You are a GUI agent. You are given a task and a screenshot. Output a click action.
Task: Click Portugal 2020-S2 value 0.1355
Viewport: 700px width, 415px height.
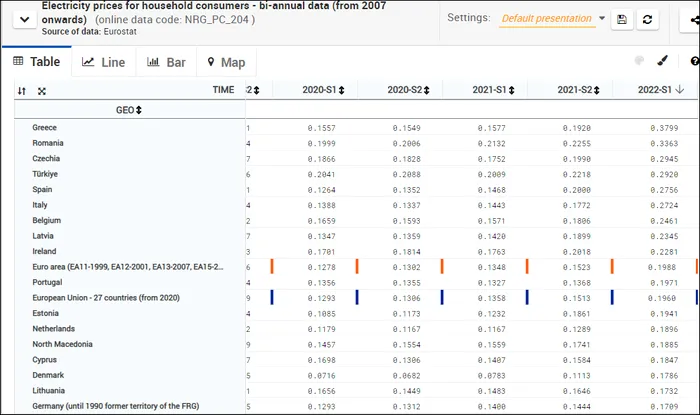pos(406,283)
